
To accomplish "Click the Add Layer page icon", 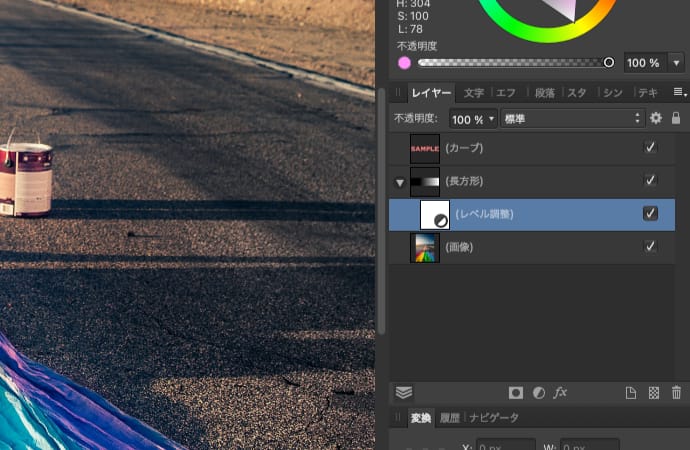I will point(631,393).
